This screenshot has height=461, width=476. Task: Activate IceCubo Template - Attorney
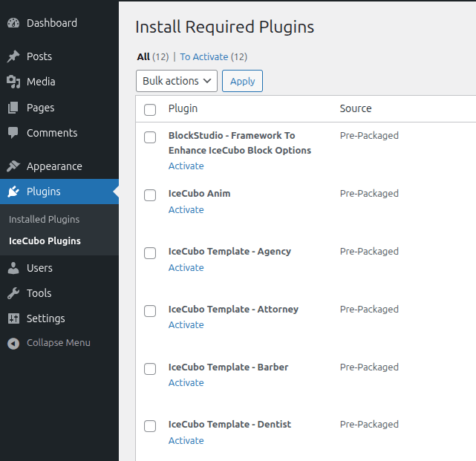[x=186, y=324]
